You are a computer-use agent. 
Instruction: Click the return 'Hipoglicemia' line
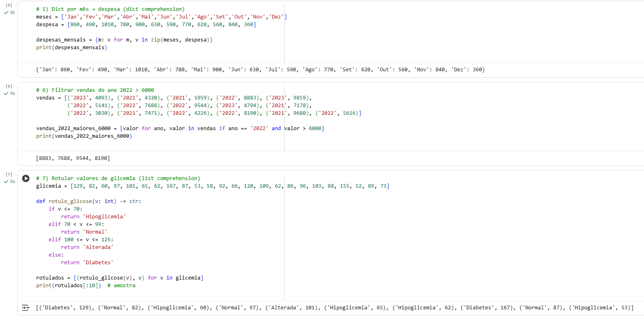(x=93, y=217)
